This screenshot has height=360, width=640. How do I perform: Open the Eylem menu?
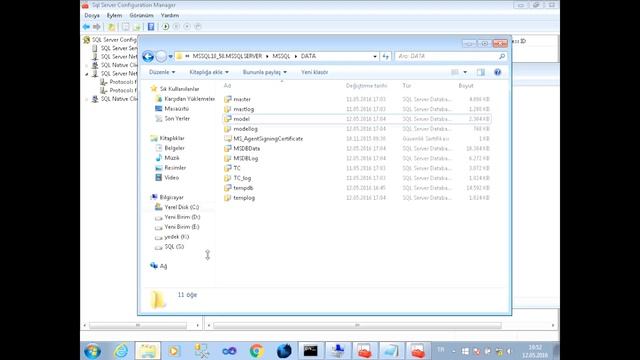(114, 16)
